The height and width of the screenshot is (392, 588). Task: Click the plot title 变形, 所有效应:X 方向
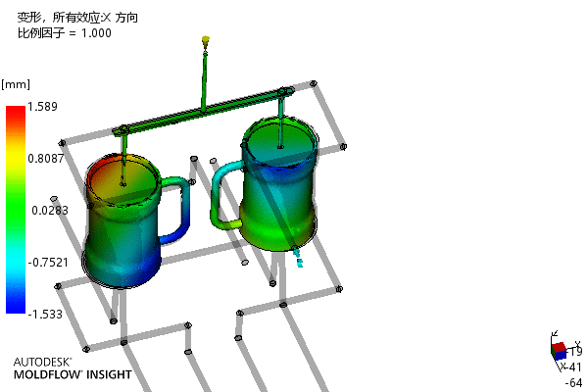(77, 18)
